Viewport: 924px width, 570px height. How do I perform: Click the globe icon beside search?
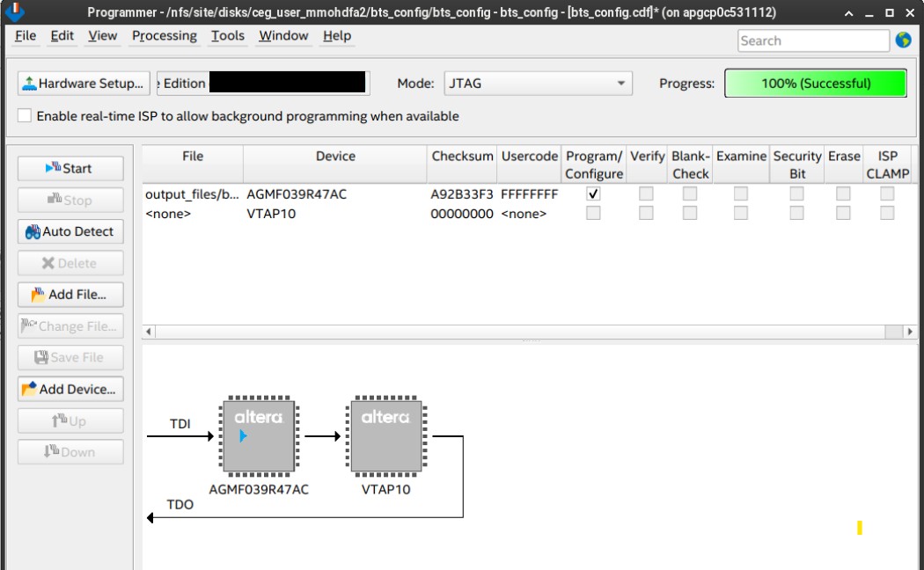point(903,40)
